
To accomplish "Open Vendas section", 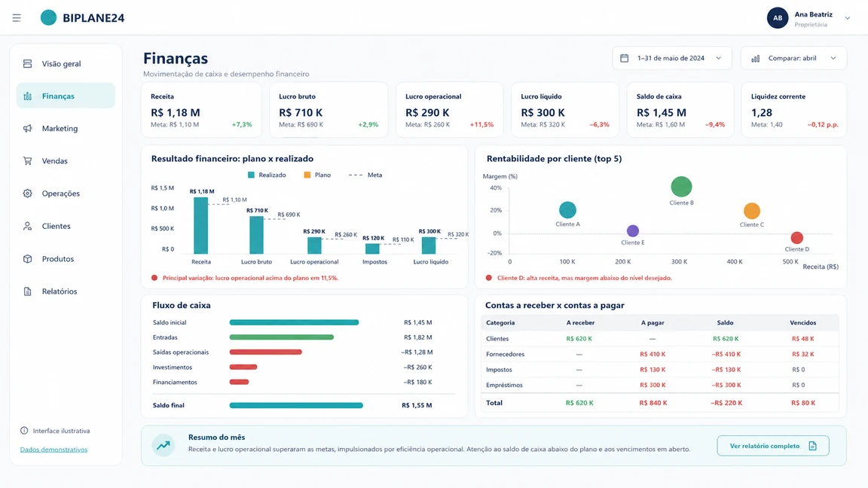I will (66, 161).
